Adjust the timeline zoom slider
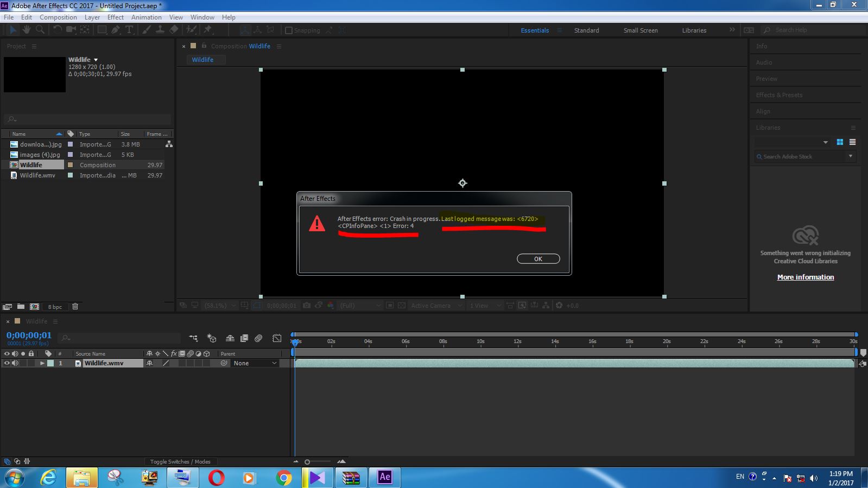The image size is (868, 488). (x=307, y=462)
